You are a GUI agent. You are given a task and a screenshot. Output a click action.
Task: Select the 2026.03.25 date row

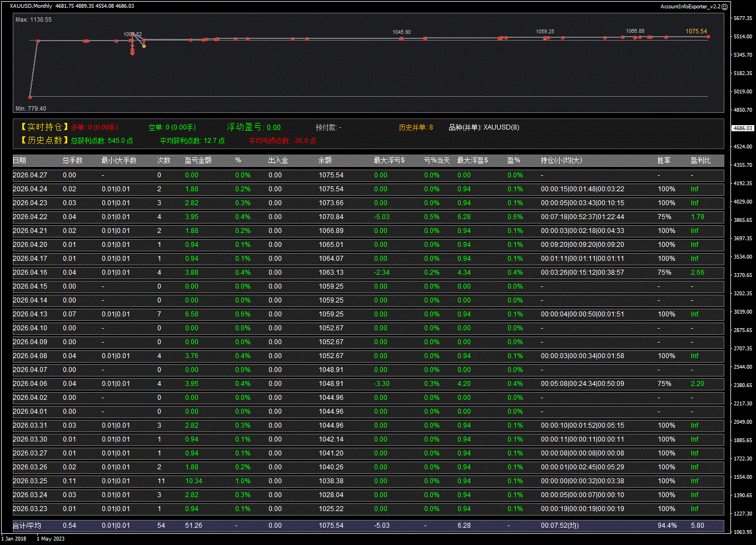coord(30,481)
